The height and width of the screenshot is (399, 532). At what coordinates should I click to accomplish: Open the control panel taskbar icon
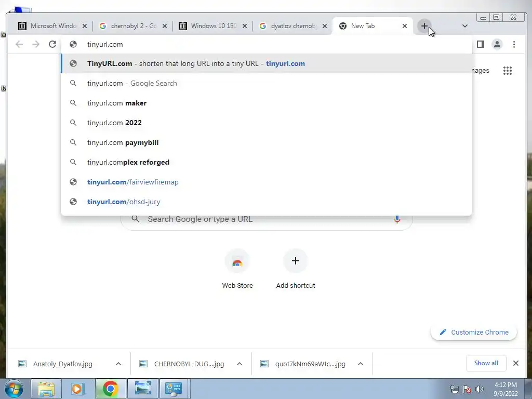174,389
